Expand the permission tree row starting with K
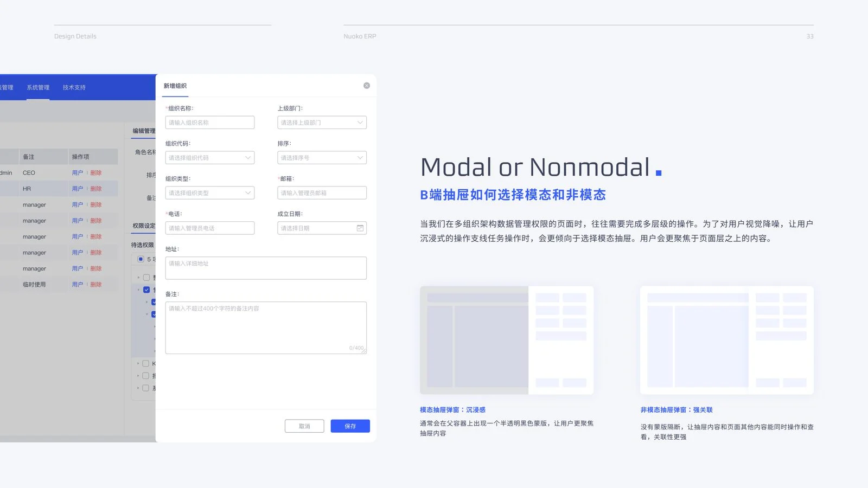 (138, 363)
